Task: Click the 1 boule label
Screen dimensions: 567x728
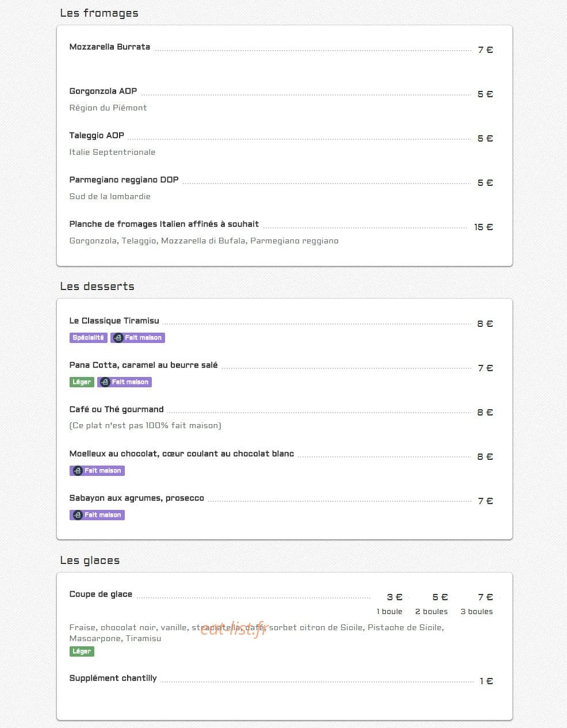Action: [390, 612]
